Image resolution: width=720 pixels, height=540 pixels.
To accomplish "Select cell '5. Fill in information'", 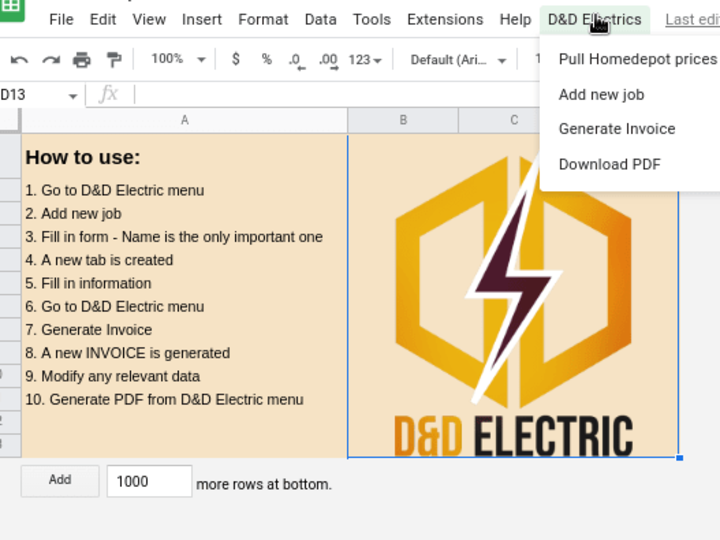I will pyautogui.click(x=185, y=283).
